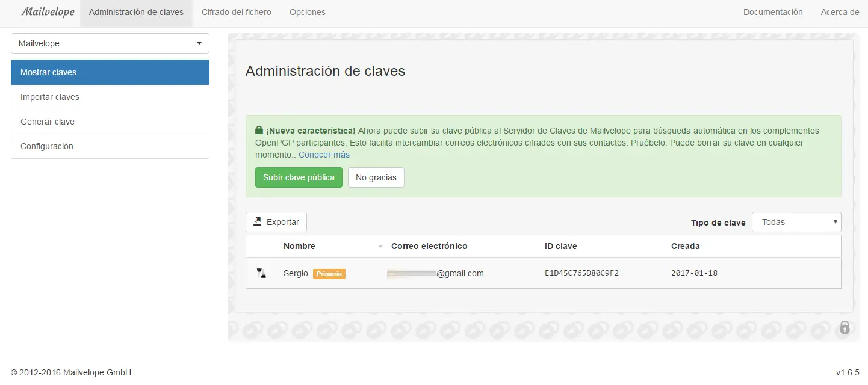Click the Primaria badge
The height and width of the screenshot is (385, 868).
pos(329,274)
